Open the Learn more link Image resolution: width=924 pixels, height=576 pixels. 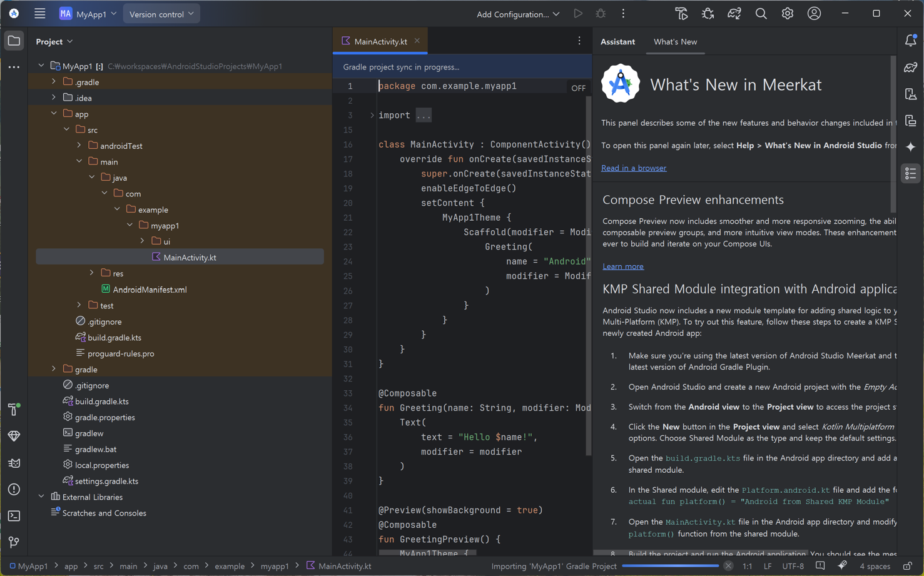tap(623, 266)
